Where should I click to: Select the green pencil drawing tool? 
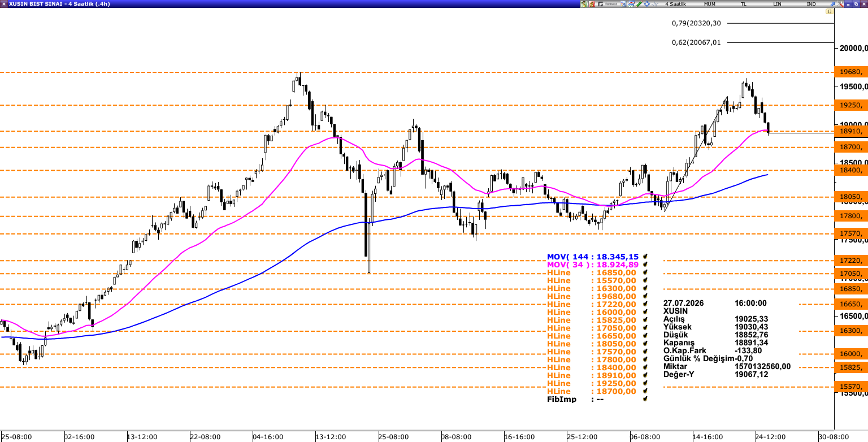[x=639, y=4]
